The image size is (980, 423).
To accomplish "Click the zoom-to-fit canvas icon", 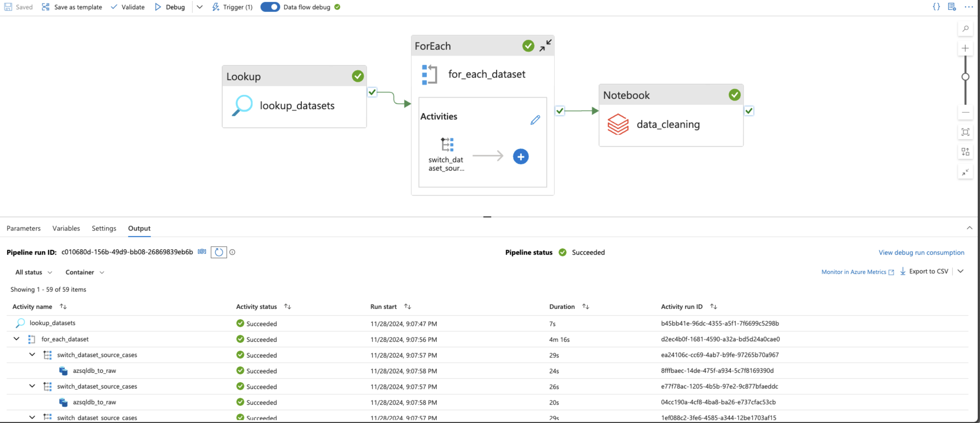I will pyautogui.click(x=965, y=132).
